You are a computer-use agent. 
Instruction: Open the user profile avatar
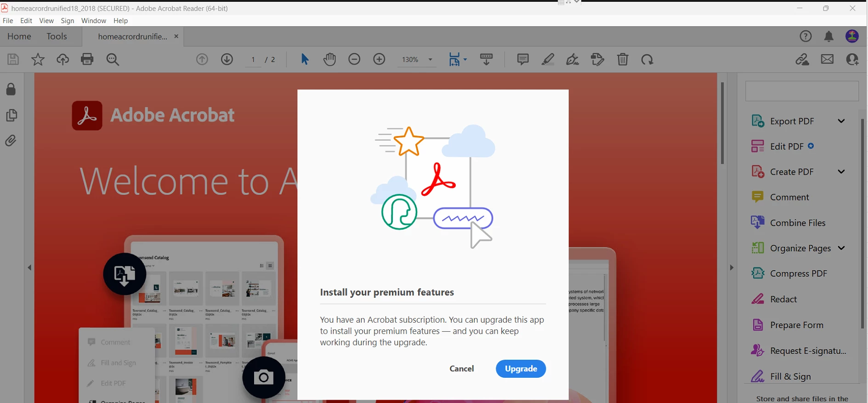(852, 36)
